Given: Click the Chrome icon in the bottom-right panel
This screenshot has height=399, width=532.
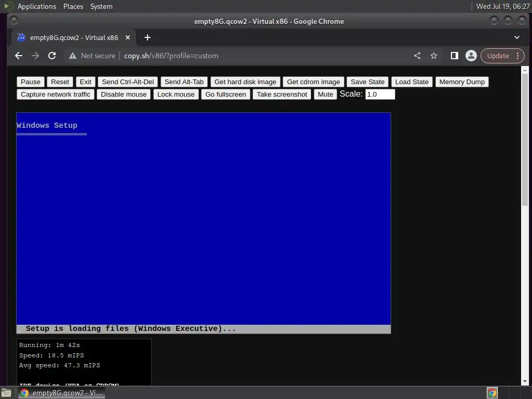Looking at the screenshot, I should 493,393.
